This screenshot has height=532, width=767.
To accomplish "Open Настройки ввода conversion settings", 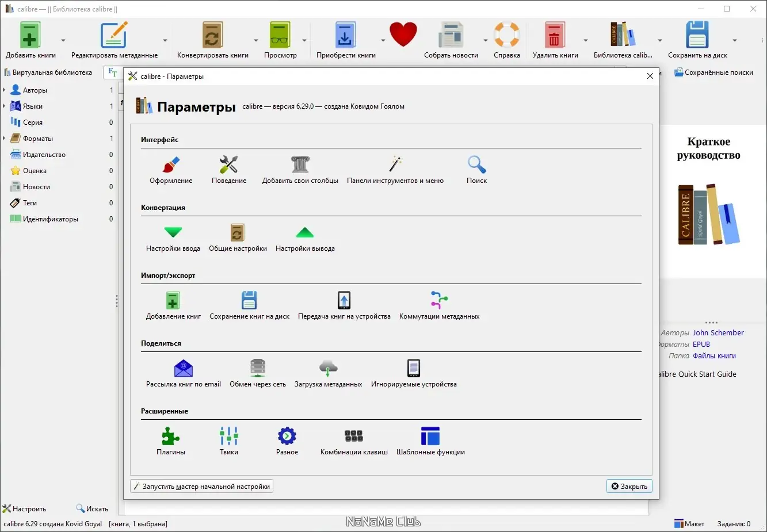I will [x=173, y=238].
